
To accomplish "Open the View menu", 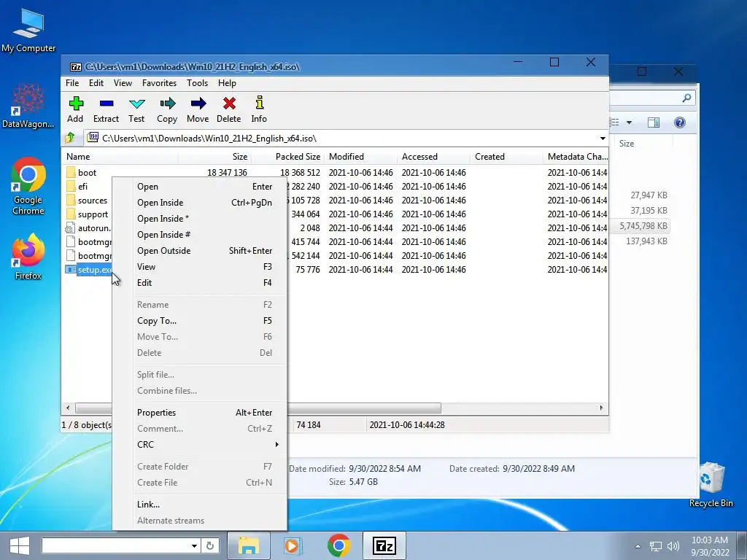I will [x=123, y=83].
